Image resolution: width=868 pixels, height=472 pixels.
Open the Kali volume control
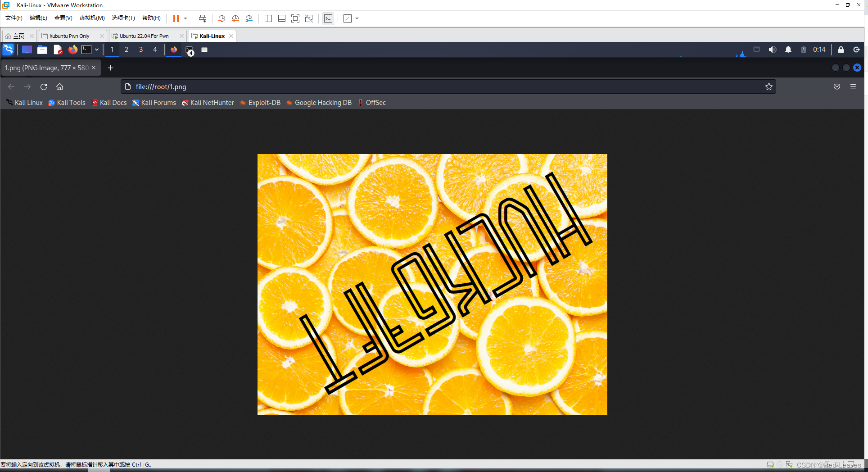coord(773,50)
